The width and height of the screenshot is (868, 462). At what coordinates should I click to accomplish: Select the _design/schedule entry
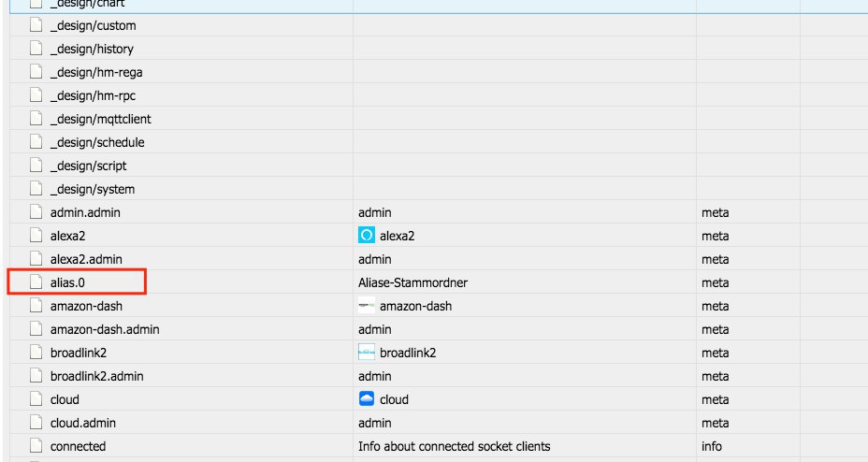(x=97, y=142)
